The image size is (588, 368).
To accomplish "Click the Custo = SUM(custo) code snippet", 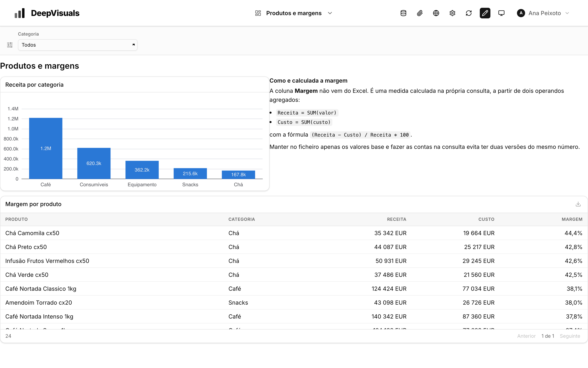I will (x=304, y=122).
